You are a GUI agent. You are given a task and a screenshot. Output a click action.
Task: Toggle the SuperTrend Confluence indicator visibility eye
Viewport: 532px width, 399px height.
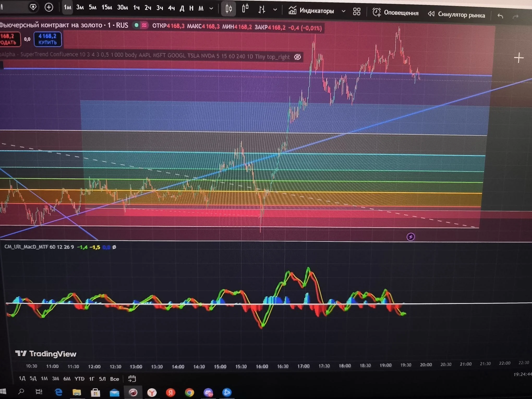point(297,57)
